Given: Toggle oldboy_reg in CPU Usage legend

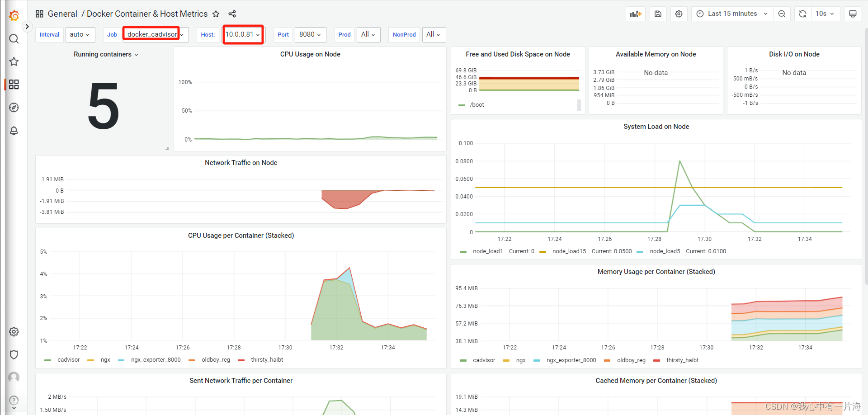Looking at the screenshot, I should 216,360.
